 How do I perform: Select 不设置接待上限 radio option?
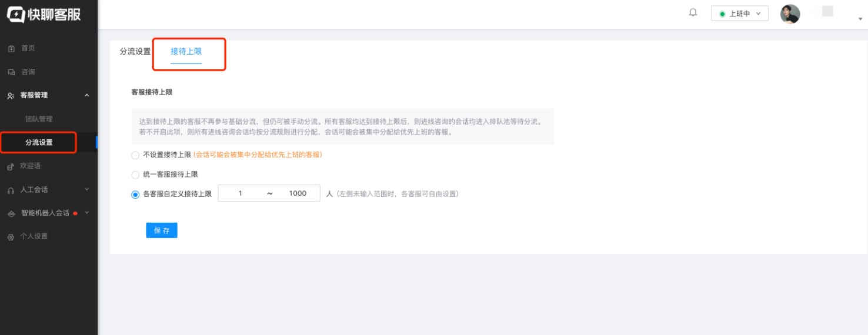135,155
